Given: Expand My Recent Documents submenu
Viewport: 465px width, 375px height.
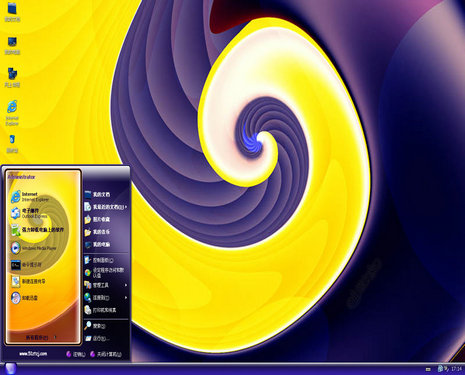Looking at the screenshot, I should (x=106, y=207).
